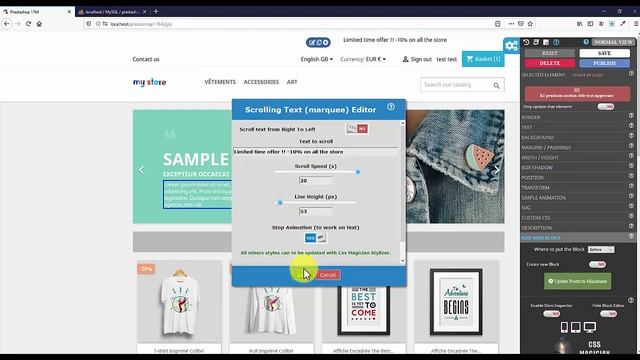
Task: Click the PUBLISH button
Action: click(x=604, y=63)
